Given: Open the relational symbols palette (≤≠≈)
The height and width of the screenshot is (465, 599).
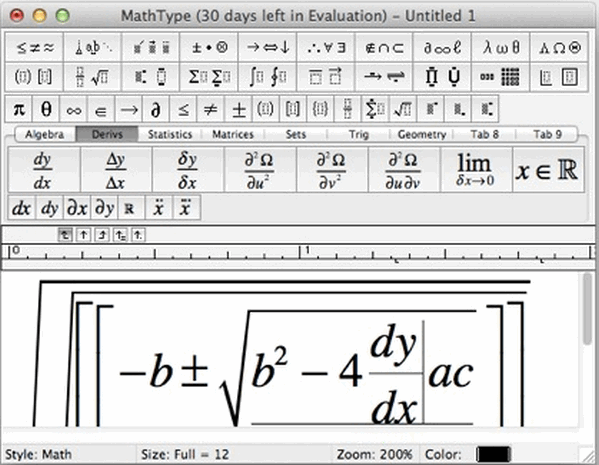Looking at the screenshot, I should (x=34, y=47).
